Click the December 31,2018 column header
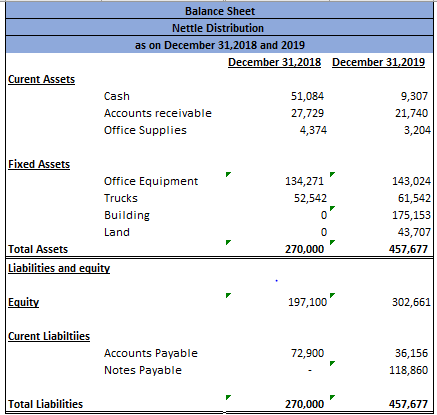This screenshot has width=437, height=415. [274, 62]
